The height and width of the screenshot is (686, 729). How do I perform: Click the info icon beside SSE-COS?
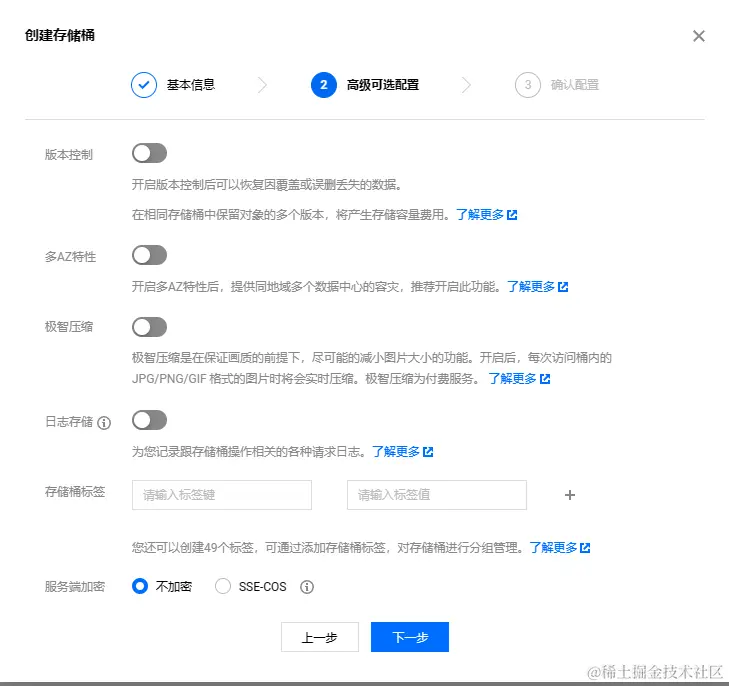tap(307, 587)
